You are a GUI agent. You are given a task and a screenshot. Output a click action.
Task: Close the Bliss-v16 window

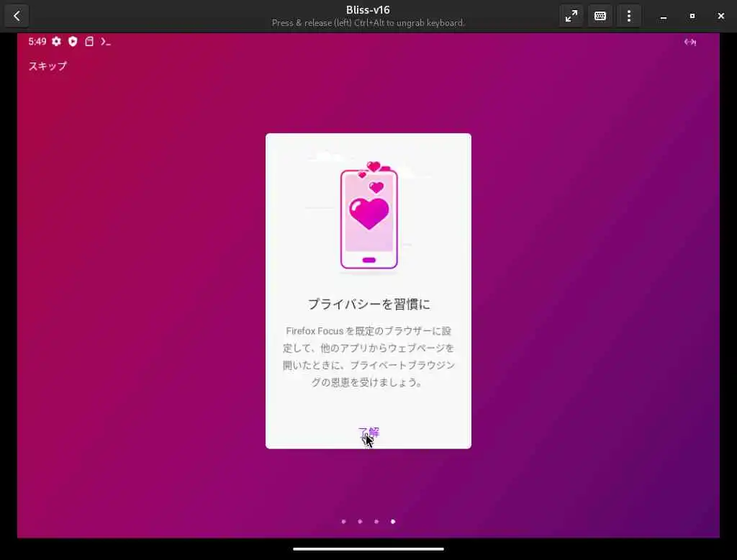point(720,16)
